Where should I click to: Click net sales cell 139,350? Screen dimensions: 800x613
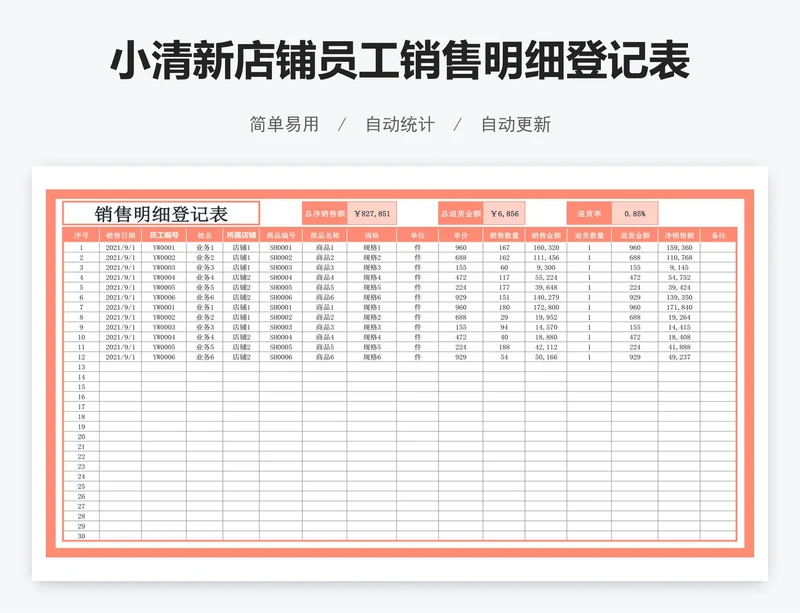click(679, 298)
